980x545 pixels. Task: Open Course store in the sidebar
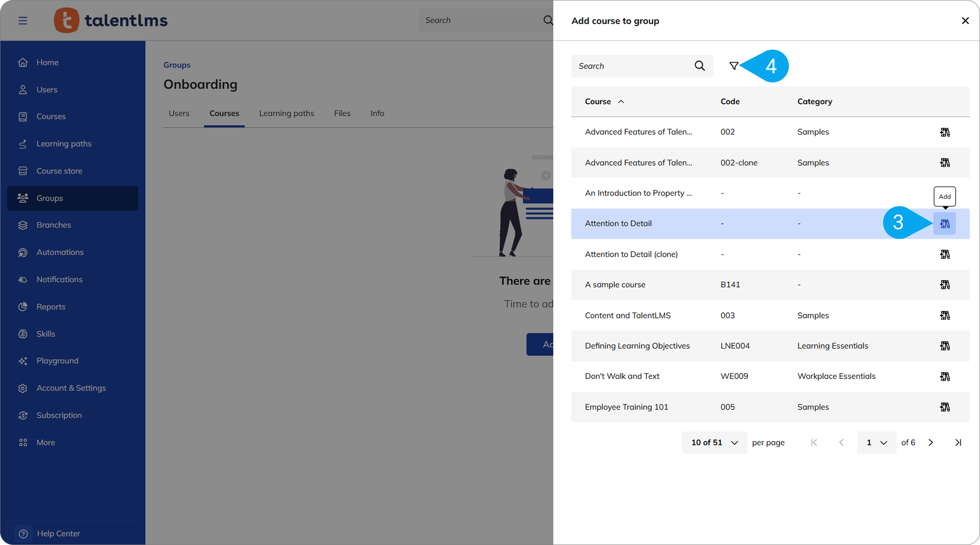point(72,171)
